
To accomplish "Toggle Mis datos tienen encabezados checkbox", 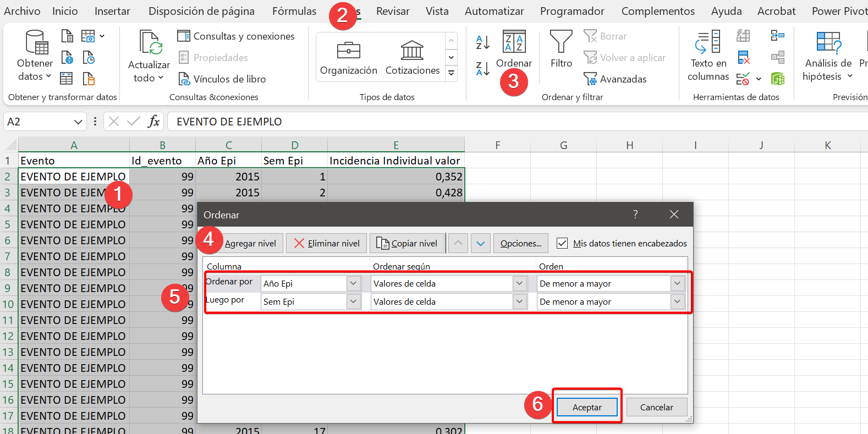I will coord(562,243).
